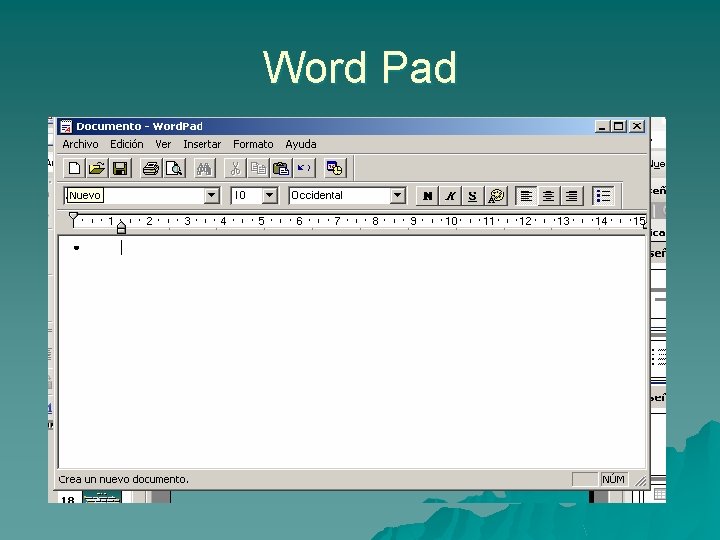Open Print Preview with the magnifier page icon
Screen dimensions: 720x540
[x=174, y=168]
